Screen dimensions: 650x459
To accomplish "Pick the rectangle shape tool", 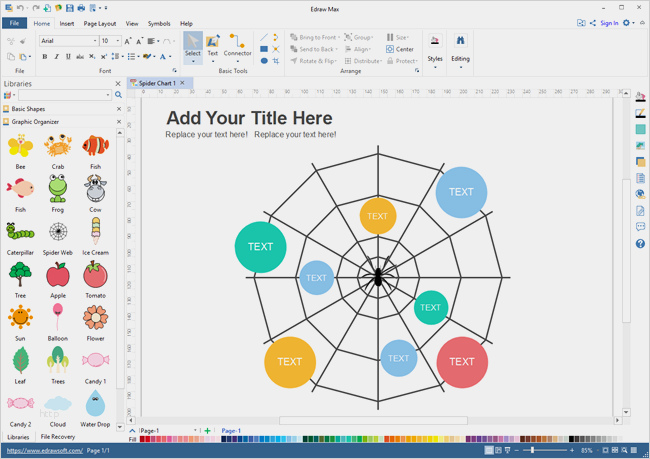I will [264, 49].
